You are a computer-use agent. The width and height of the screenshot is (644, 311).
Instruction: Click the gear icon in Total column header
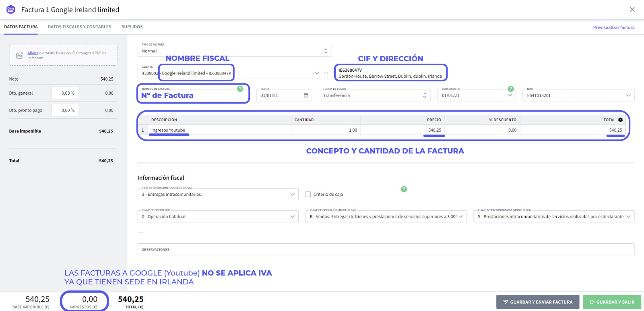620,120
